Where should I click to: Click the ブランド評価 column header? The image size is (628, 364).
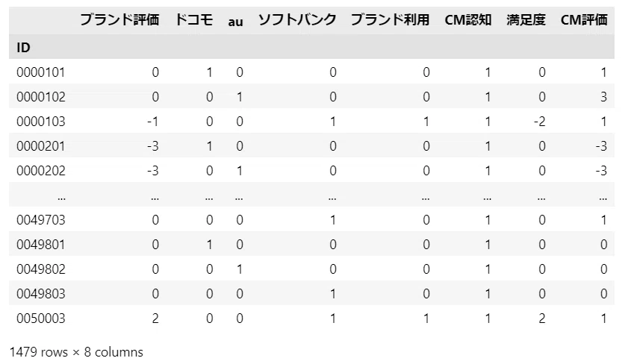click(119, 19)
